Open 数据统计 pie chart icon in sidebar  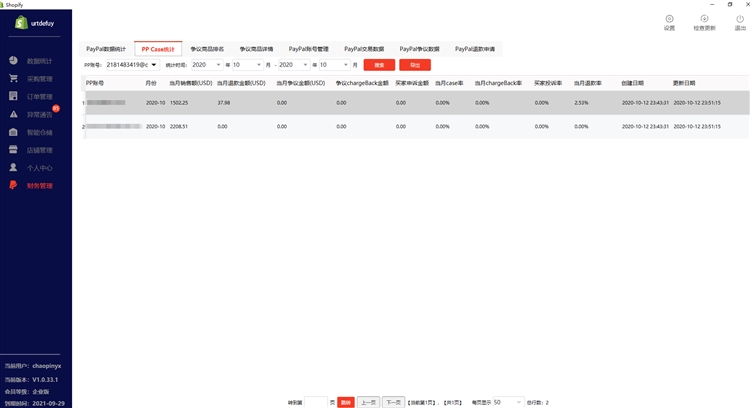[13, 60]
